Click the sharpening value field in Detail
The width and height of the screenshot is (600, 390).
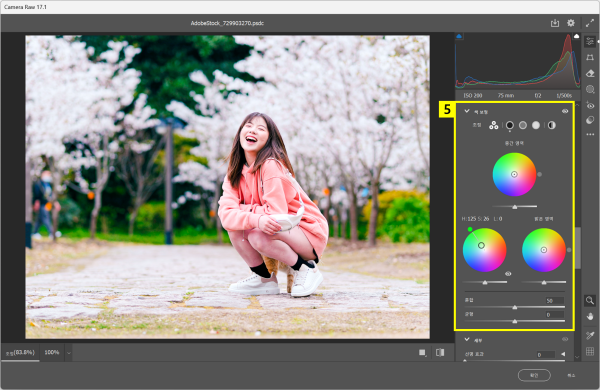(x=546, y=354)
